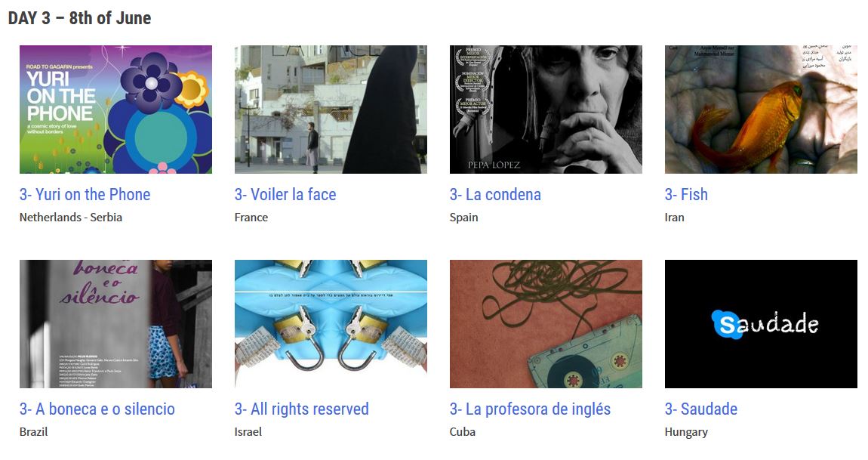Image resolution: width=868 pixels, height=460 pixels.
Task: Follow the '3- Yuri on the Phone' link
Action: [x=85, y=195]
